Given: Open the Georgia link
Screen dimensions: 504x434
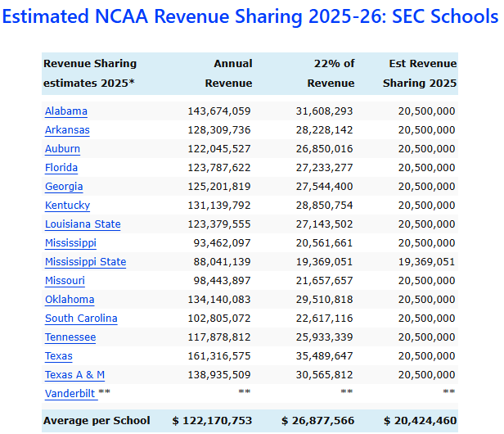Looking at the screenshot, I should pyautogui.click(x=64, y=187).
